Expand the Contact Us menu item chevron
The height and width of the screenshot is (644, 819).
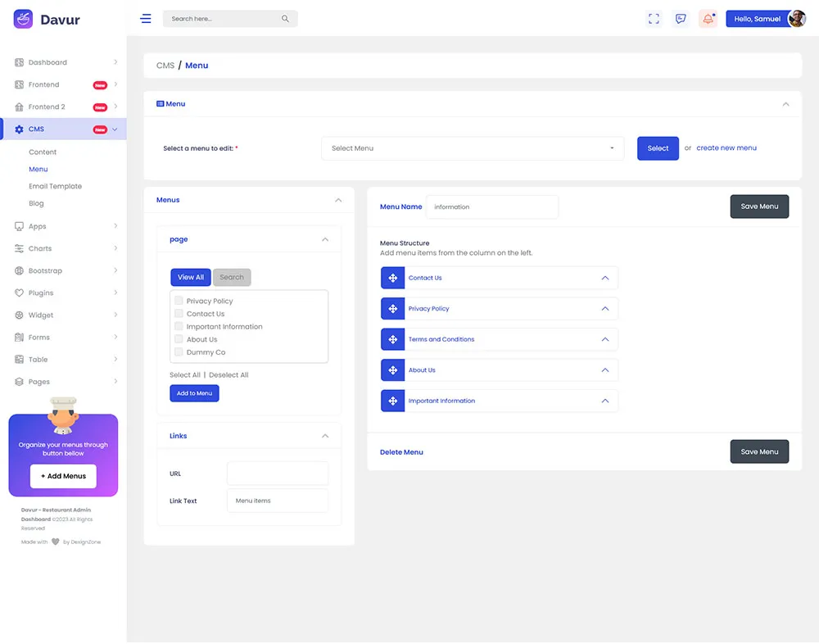pos(605,278)
